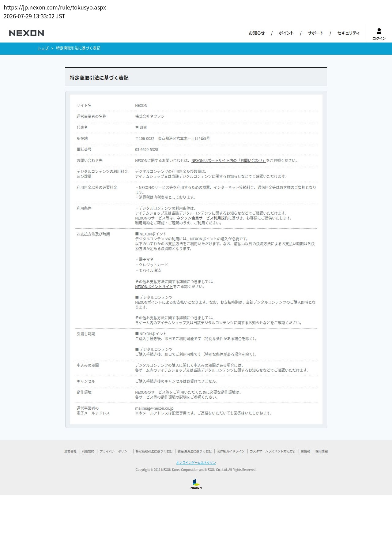Click the サイト名 row label
Screen dimensions: 392x556
(84, 106)
